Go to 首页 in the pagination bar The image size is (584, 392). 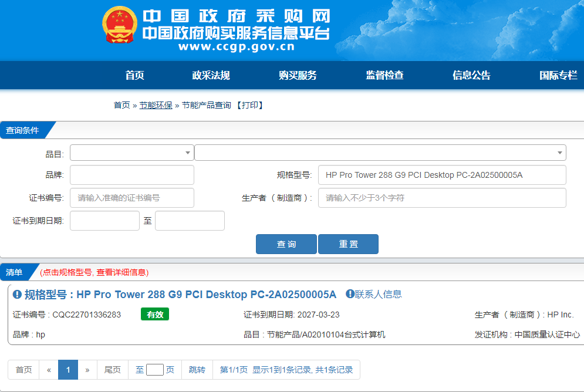(x=23, y=370)
